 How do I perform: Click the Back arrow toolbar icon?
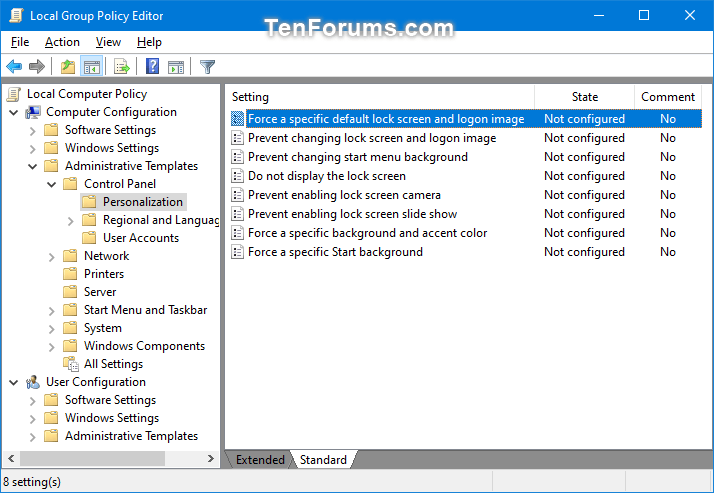[x=14, y=67]
